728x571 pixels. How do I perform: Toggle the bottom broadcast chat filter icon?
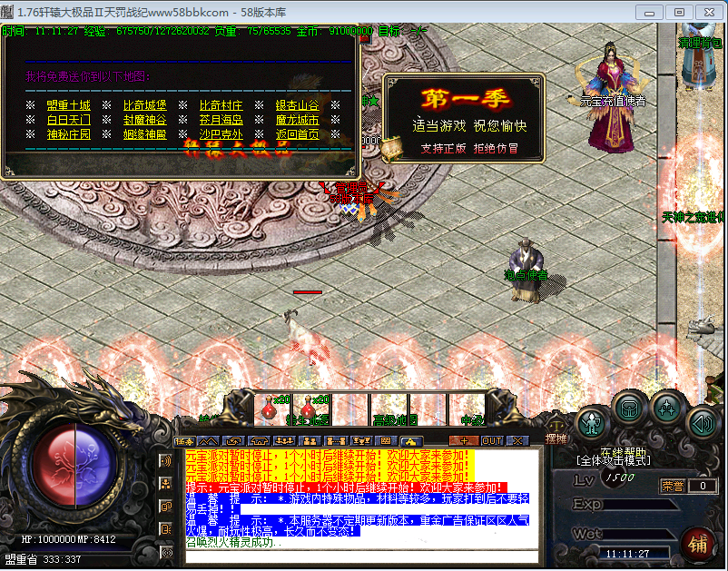[166, 551]
